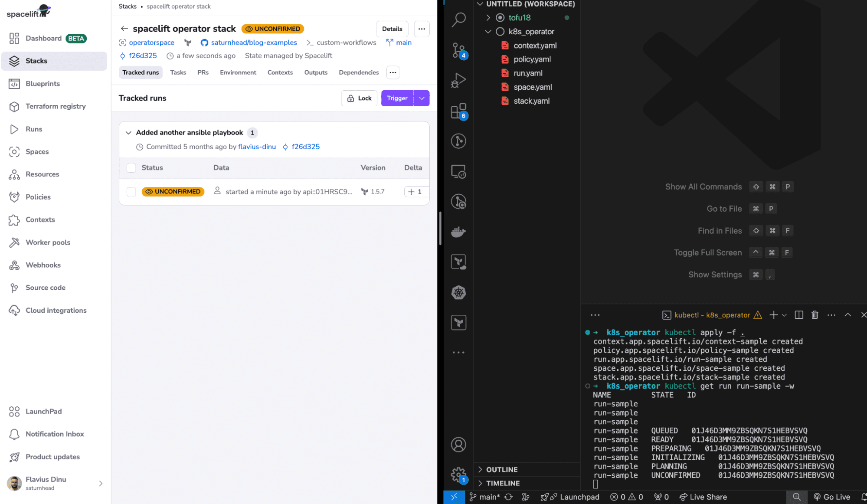
Task: Switch to Environment tab
Action: click(x=238, y=72)
